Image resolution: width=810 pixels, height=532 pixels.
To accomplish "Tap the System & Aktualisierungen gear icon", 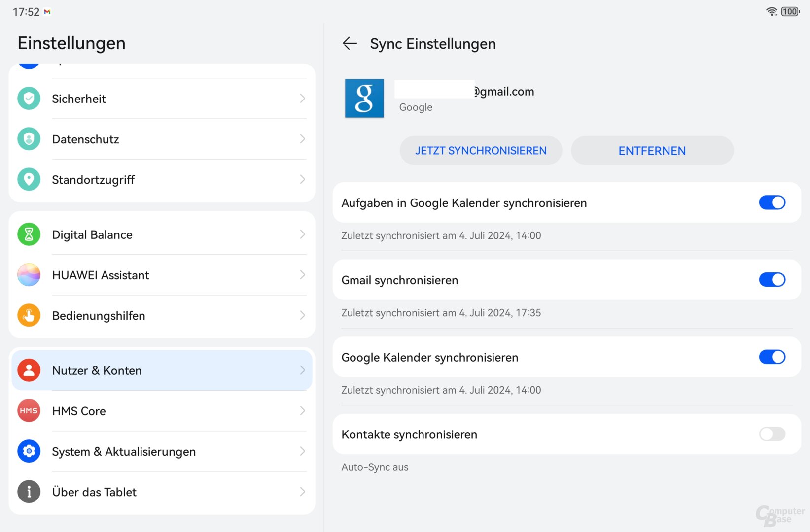I will (29, 451).
